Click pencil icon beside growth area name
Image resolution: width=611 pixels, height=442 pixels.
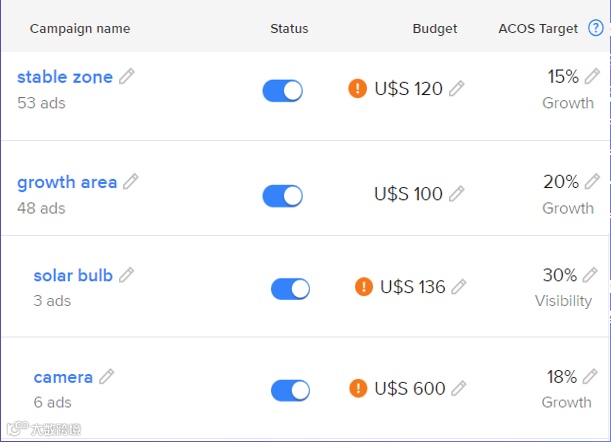[131, 182]
